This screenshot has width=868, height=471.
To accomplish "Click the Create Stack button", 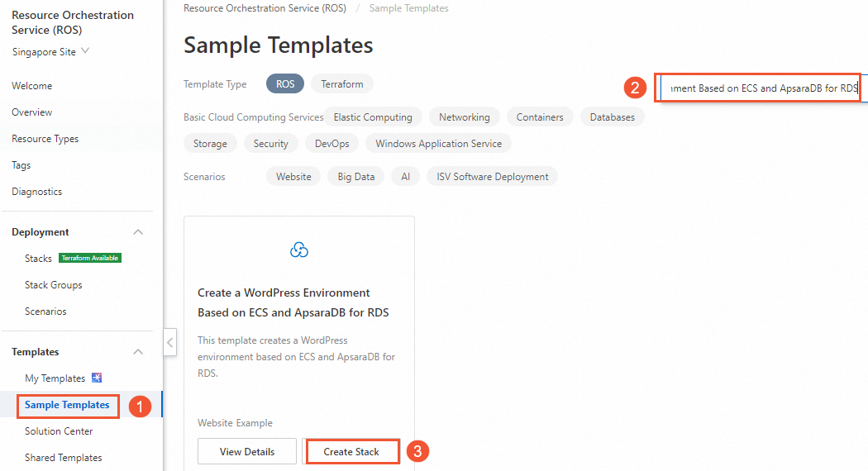I will pos(351,451).
